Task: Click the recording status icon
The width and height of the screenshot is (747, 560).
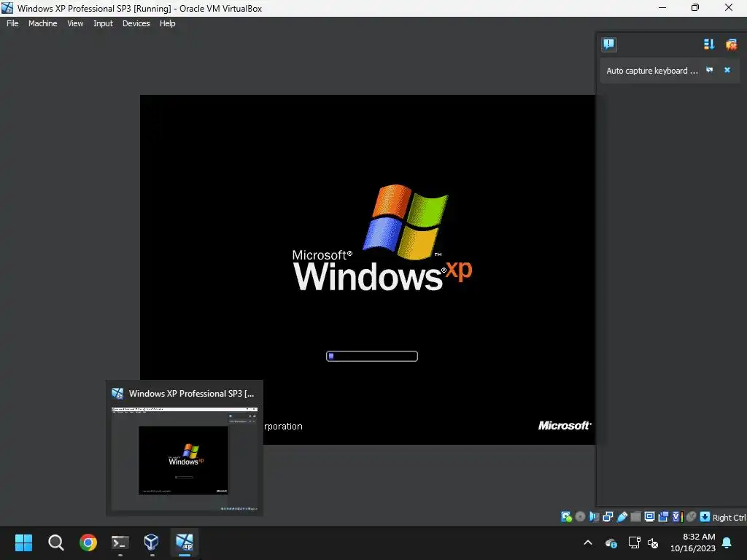Action: tap(663, 517)
